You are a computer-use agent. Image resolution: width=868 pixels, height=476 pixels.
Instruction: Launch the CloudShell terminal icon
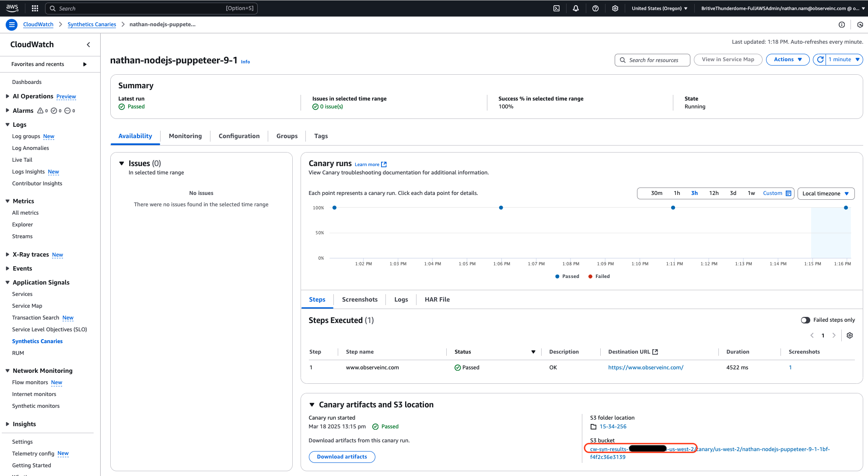pyautogui.click(x=556, y=8)
